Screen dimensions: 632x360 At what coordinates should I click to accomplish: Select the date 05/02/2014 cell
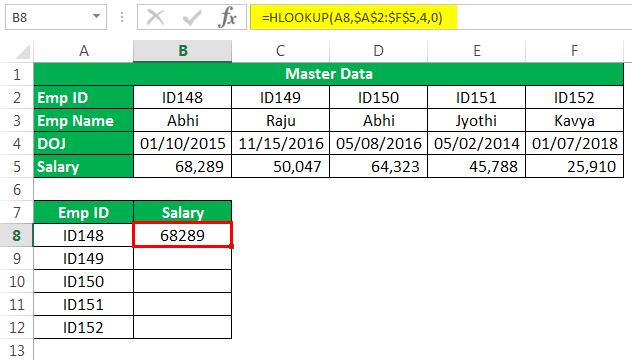click(x=476, y=143)
